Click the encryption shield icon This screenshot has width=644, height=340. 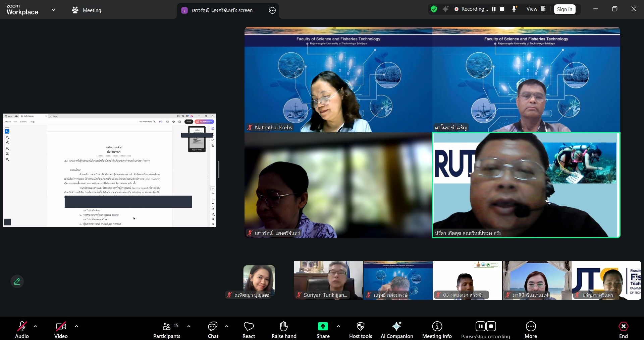tap(434, 9)
